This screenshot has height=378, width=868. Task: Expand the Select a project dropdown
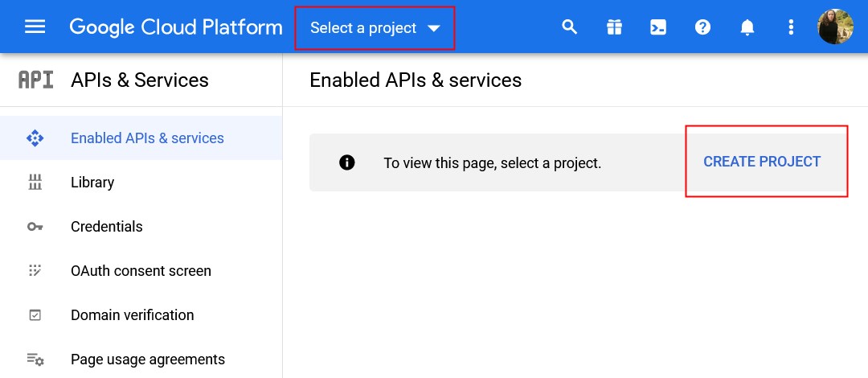[x=375, y=27]
